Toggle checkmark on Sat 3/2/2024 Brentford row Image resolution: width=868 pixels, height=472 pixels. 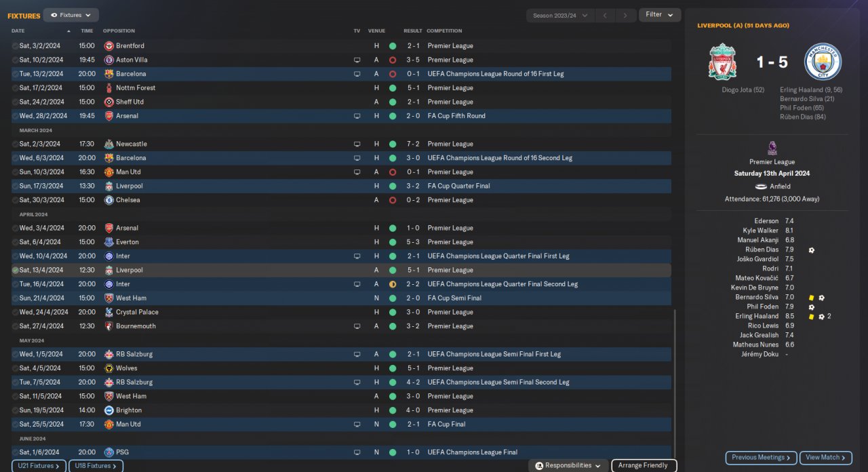pyautogui.click(x=16, y=46)
